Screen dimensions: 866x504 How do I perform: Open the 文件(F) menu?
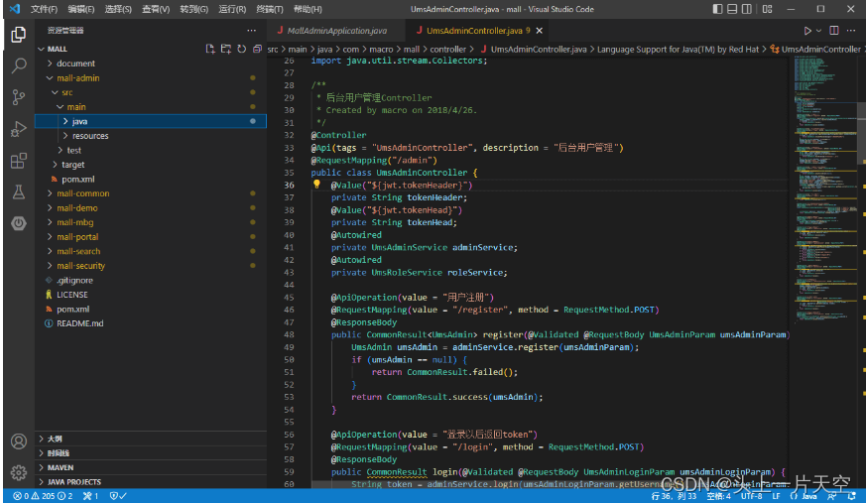[x=44, y=9]
